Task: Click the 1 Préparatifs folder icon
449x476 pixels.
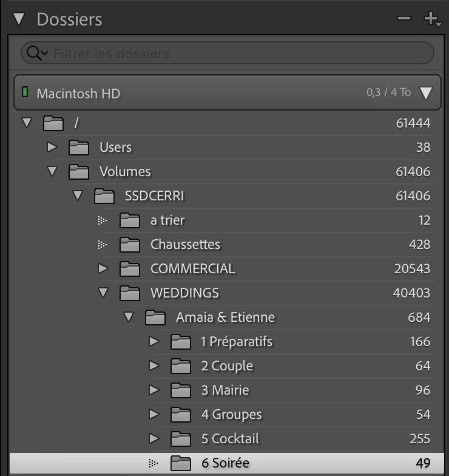Action: tap(181, 341)
